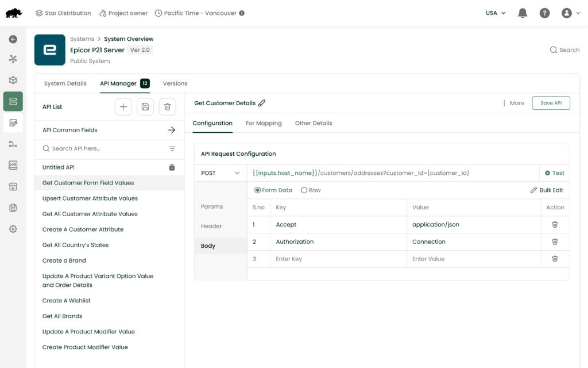The image size is (588, 368).
Task: Select the Form Data radio button
Action: (x=257, y=190)
